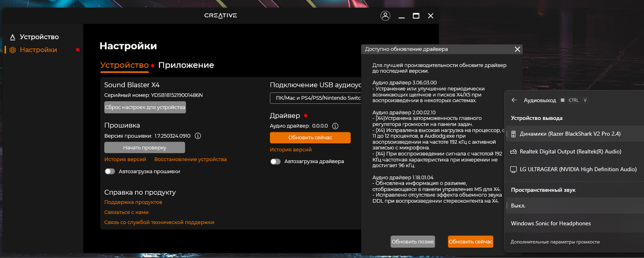Click Обновить сейчас in update dialog
The image size is (644, 258).
pyautogui.click(x=470, y=242)
